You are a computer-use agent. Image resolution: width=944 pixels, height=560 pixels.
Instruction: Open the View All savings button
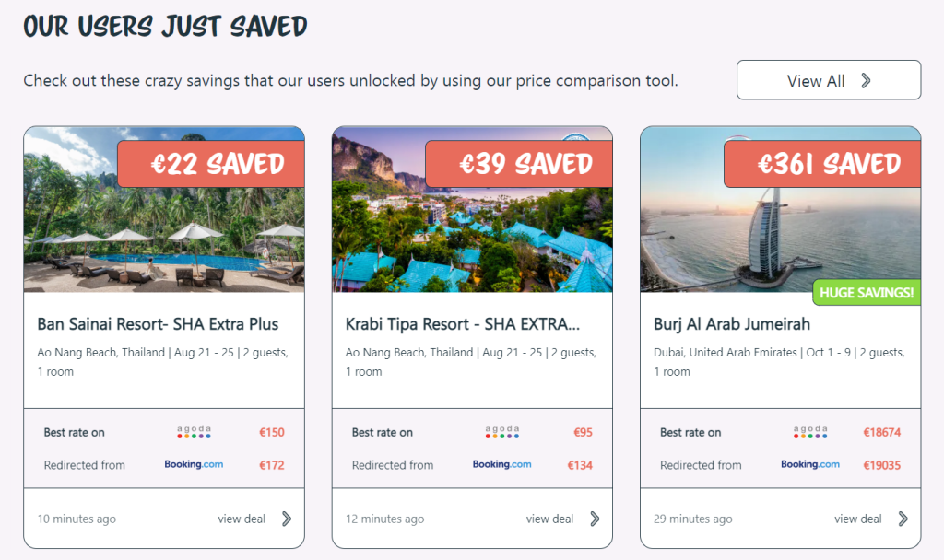(x=828, y=80)
